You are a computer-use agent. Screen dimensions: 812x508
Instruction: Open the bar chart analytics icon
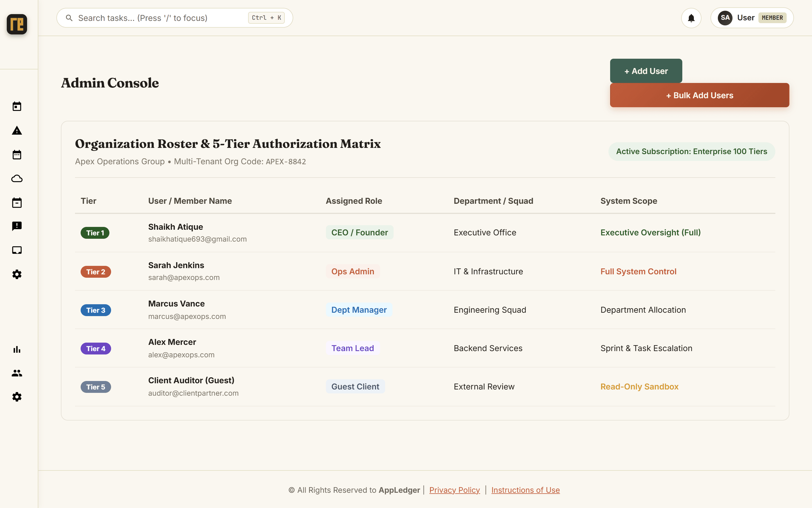coord(17,349)
